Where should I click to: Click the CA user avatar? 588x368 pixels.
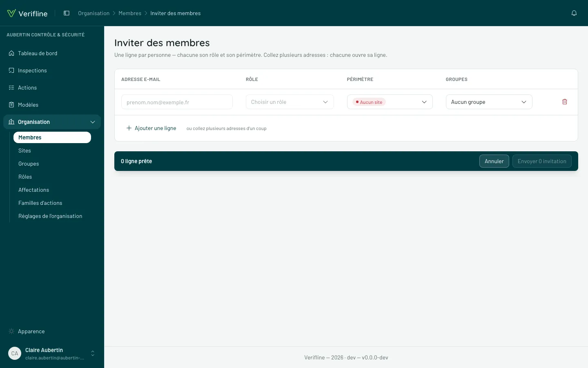15,353
